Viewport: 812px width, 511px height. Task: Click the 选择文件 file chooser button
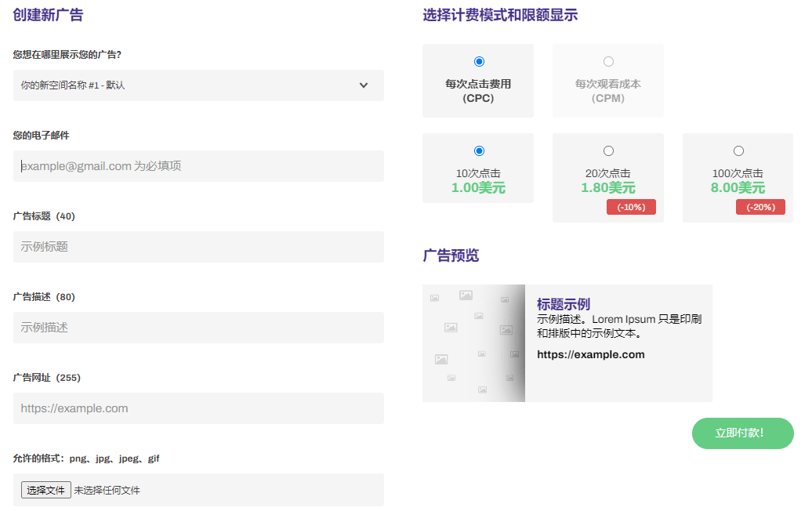[45, 490]
